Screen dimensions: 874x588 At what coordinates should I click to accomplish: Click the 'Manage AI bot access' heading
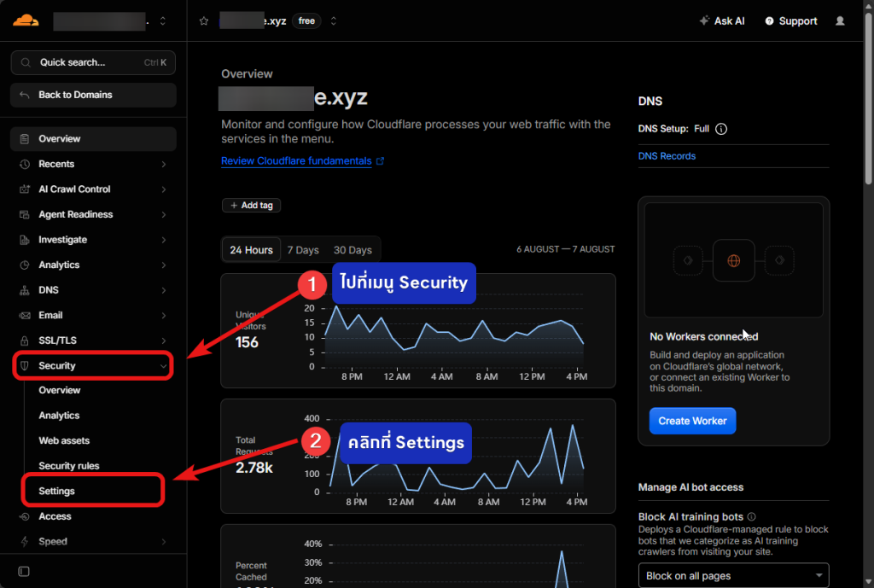click(690, 487)
